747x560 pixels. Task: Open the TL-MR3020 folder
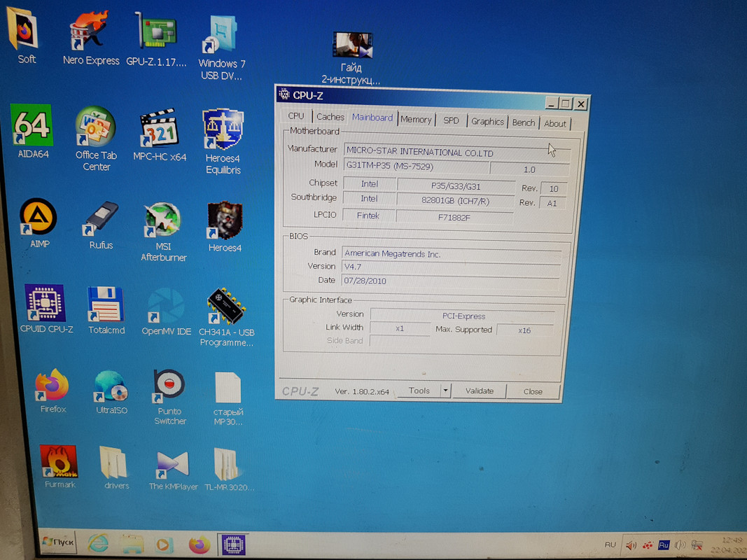click(x=229, y=470)
